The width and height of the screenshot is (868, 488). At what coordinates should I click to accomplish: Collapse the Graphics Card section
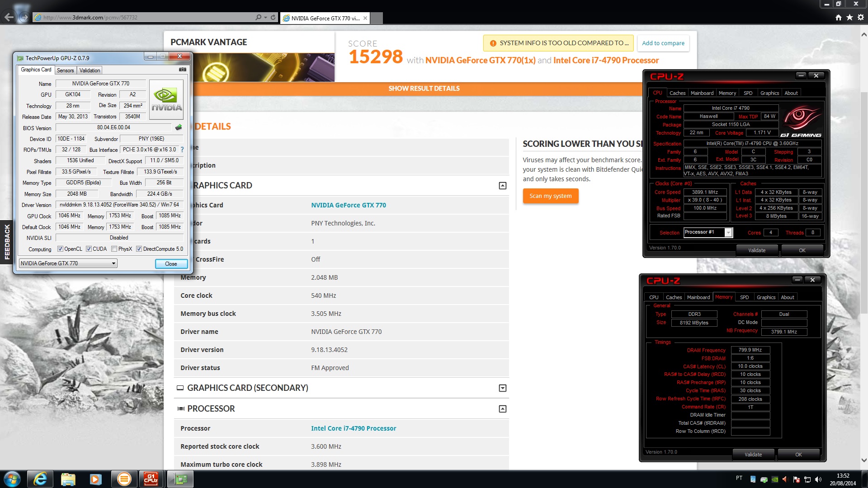[x=502, y=186]
